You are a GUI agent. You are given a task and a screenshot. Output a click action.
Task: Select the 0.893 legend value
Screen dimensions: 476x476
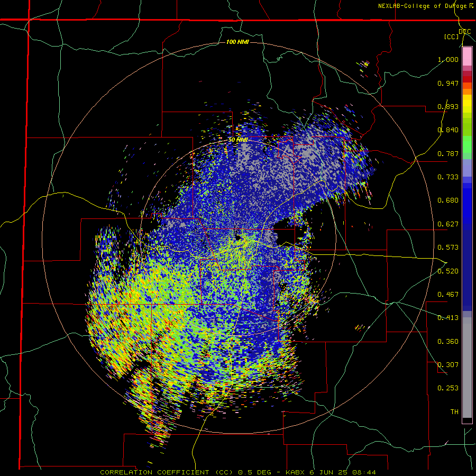[448, 106]
